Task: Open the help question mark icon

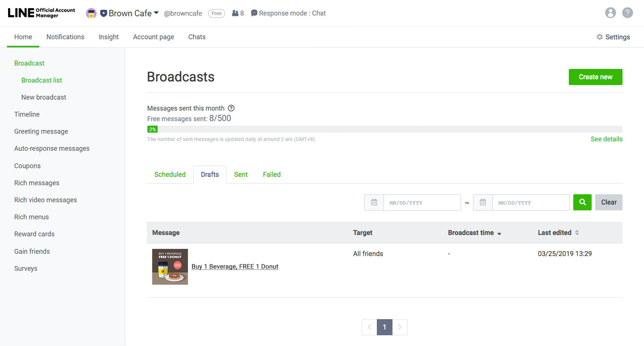Action: click(x=628, y=13)
